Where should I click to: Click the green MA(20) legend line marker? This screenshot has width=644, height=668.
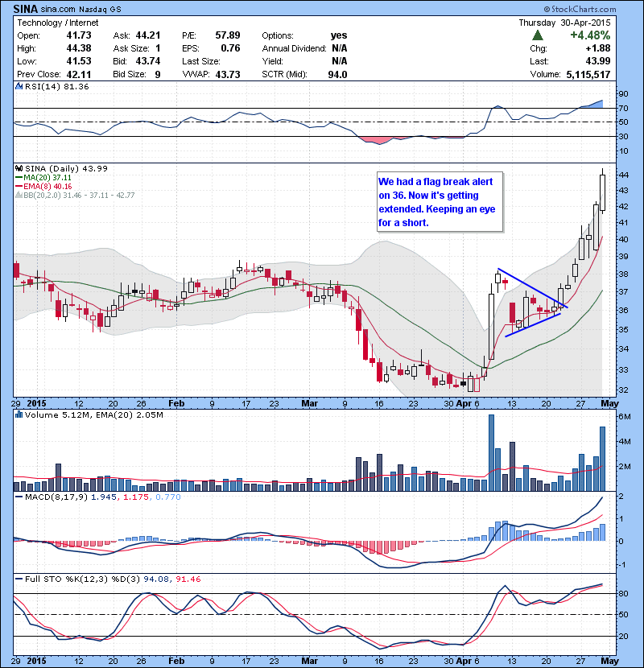(19, 178)
